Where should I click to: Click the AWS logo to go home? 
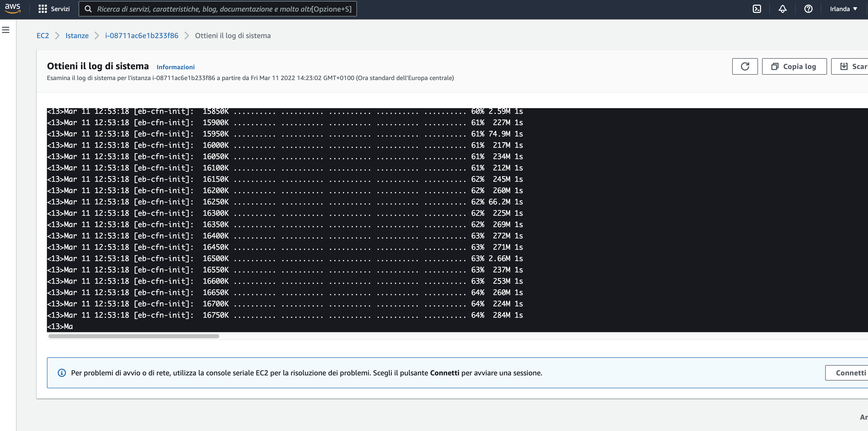coord(12,9)
